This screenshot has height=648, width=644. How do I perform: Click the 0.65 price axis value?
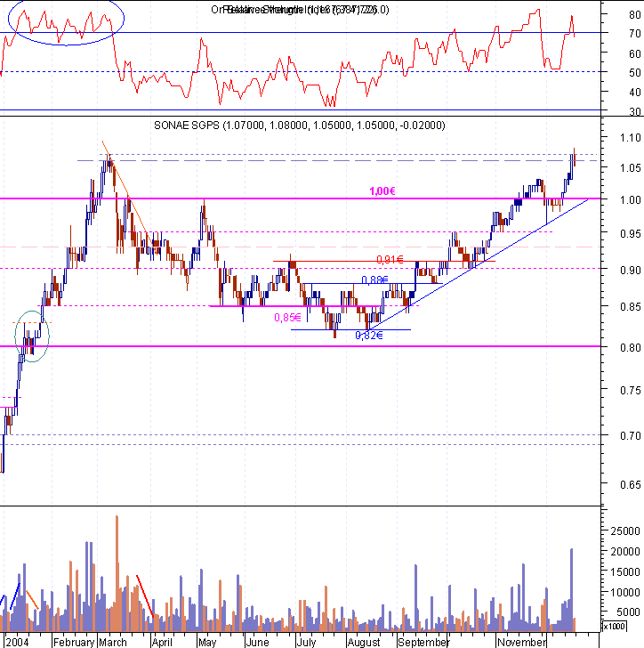(x=631, y=484)
